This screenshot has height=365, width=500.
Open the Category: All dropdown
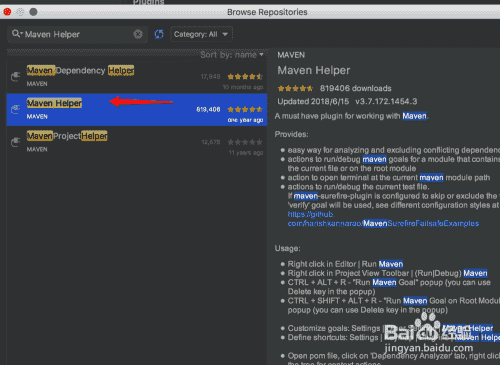[201, 34]
